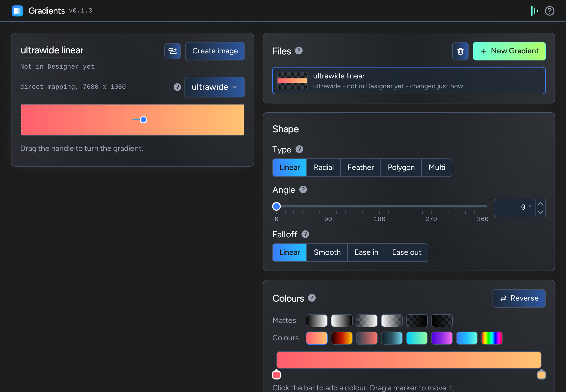Choose Smooth falloff
The height and width of the screenshot is (392, 566).
pyautogui.click(x=327, y=252)
